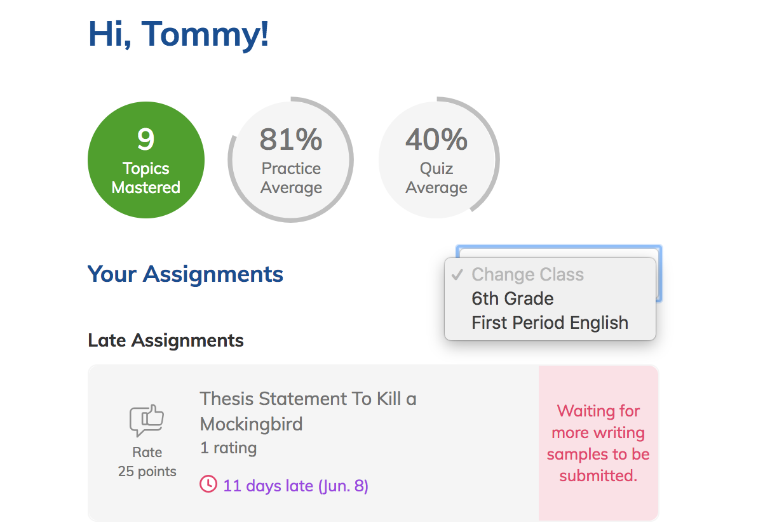784x532 pixels.
Task: Click the Late Assignments section heading
Action: click(166, 340)
